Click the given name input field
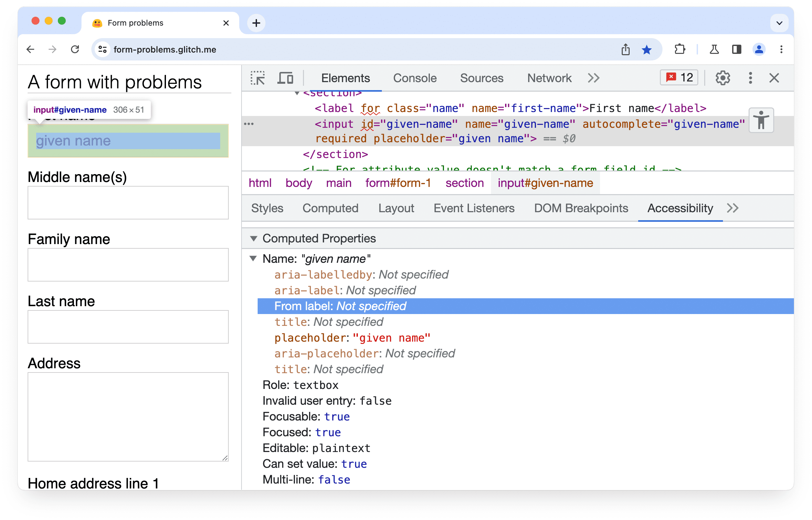 (x=127, y=140)
